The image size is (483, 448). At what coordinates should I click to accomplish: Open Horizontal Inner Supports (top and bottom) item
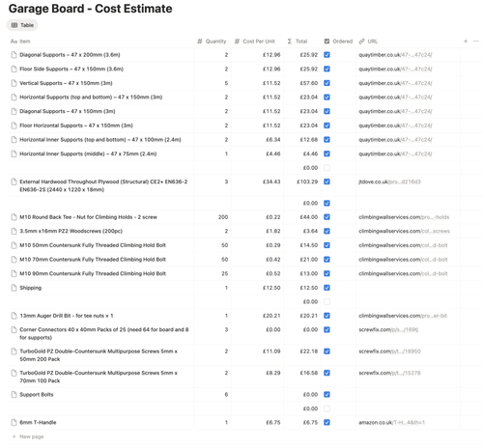(100, 140)
